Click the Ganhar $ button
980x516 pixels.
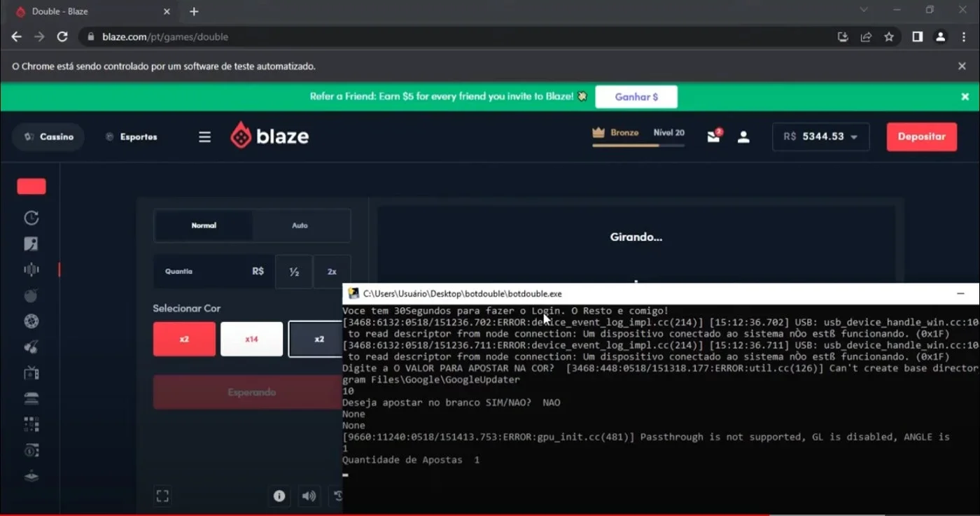[x=636, y=97]
